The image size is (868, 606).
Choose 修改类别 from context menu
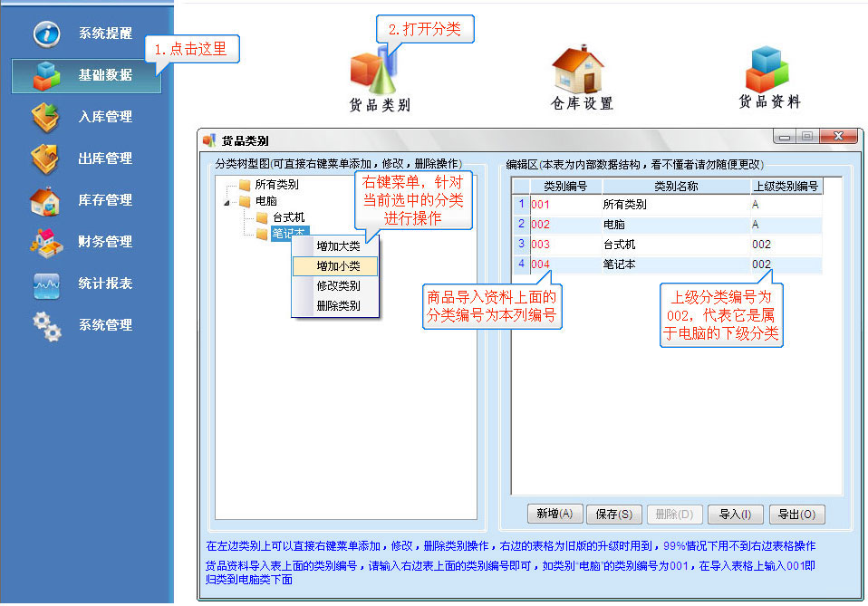[337, 285]
